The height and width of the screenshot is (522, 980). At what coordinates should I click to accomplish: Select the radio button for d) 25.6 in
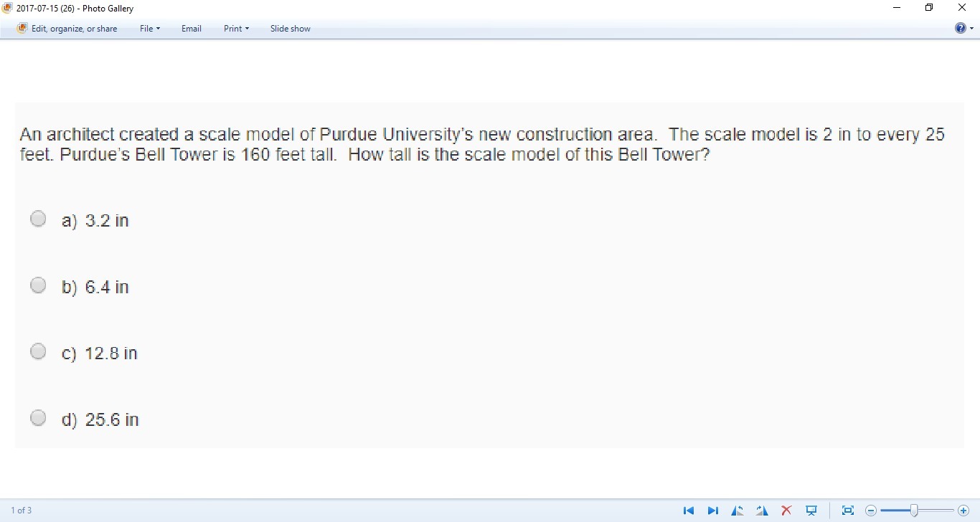[x=38, y=418]
